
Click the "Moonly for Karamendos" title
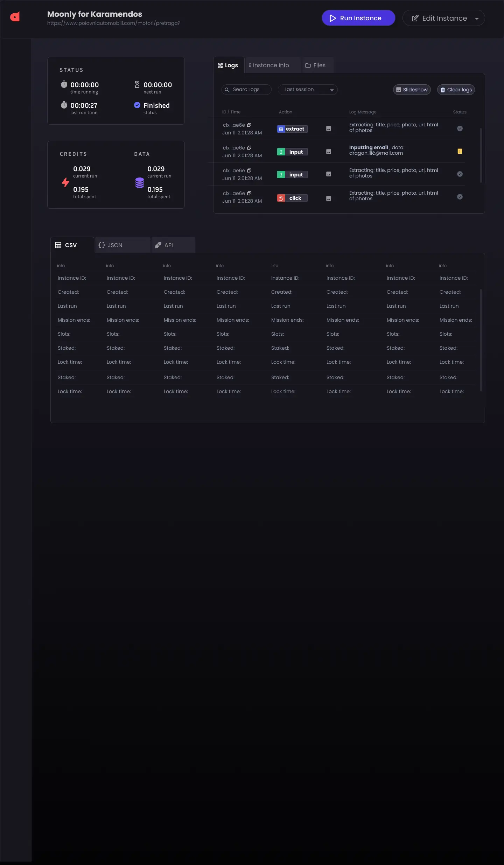coord(95,14)
